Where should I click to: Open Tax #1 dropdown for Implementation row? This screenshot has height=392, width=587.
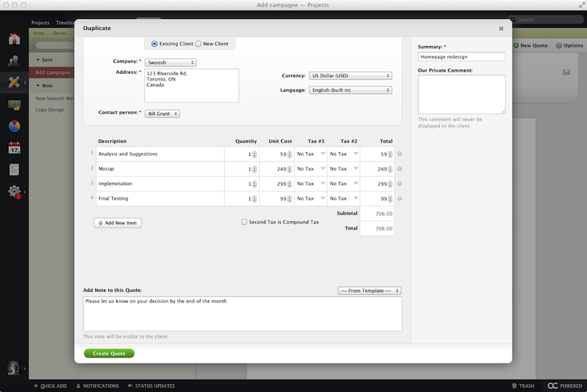point(311,184)
